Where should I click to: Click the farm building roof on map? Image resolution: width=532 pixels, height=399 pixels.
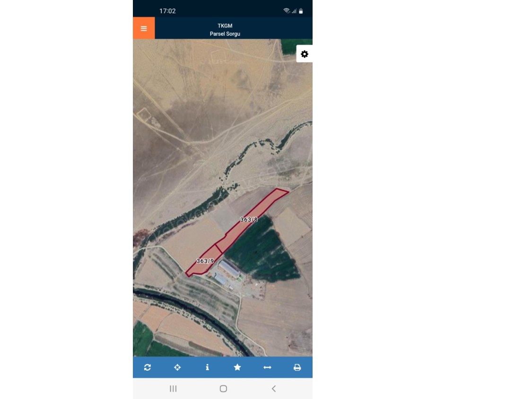click(229, 269)
